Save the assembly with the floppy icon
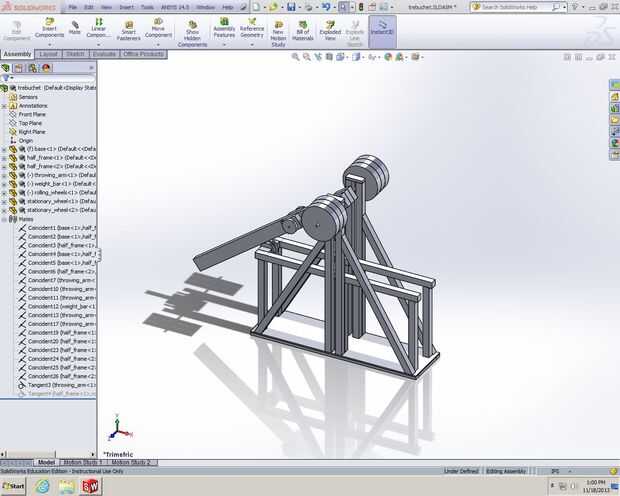The width and height of the screenshot is (620, 496). (x=291, y=7)
